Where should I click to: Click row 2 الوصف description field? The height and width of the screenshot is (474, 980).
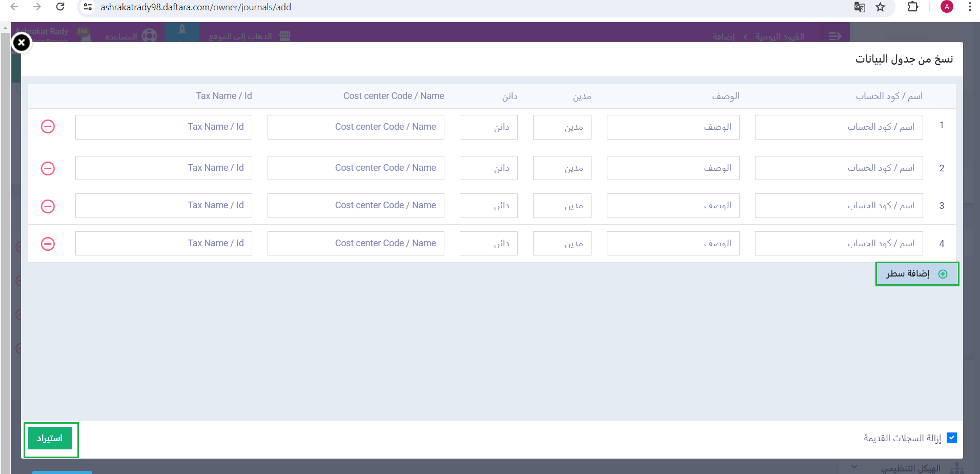point(672,168)
